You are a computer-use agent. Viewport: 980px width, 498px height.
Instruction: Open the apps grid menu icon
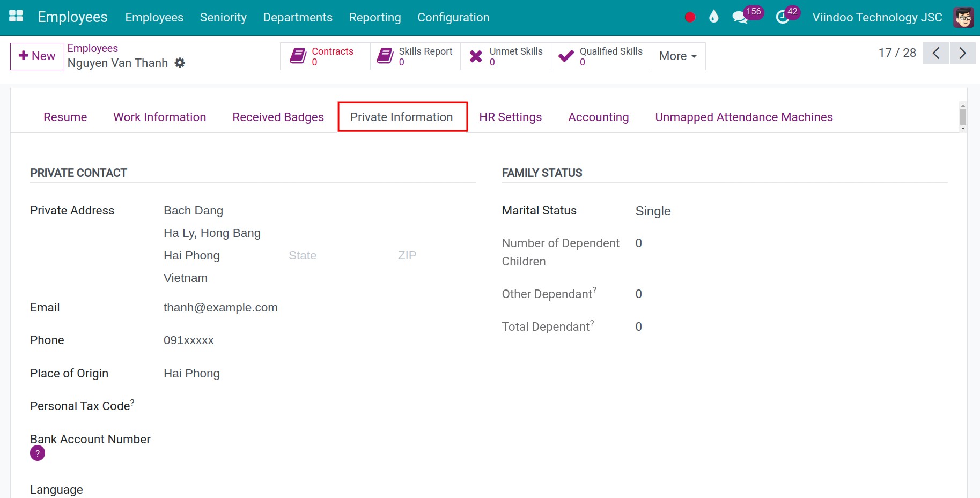[16, 16]
